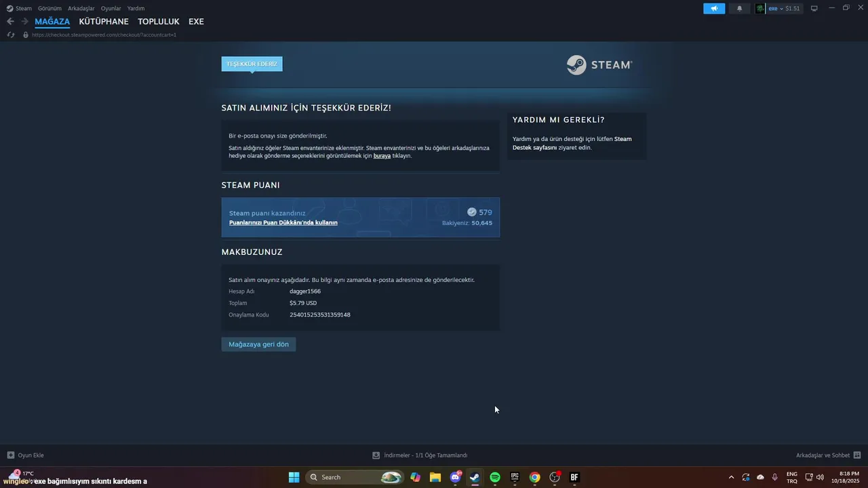Open the Oyunlar menu
Viewport: 868px width, 488px height.
point(111,9)
